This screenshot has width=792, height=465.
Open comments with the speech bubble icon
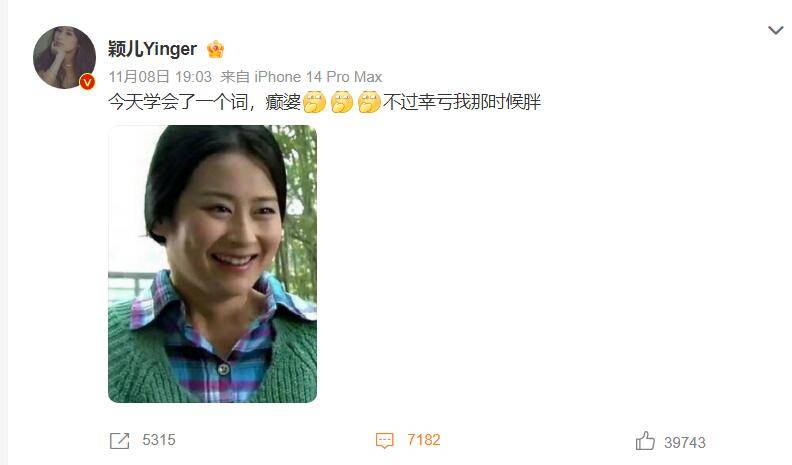[x=384, y=440]
